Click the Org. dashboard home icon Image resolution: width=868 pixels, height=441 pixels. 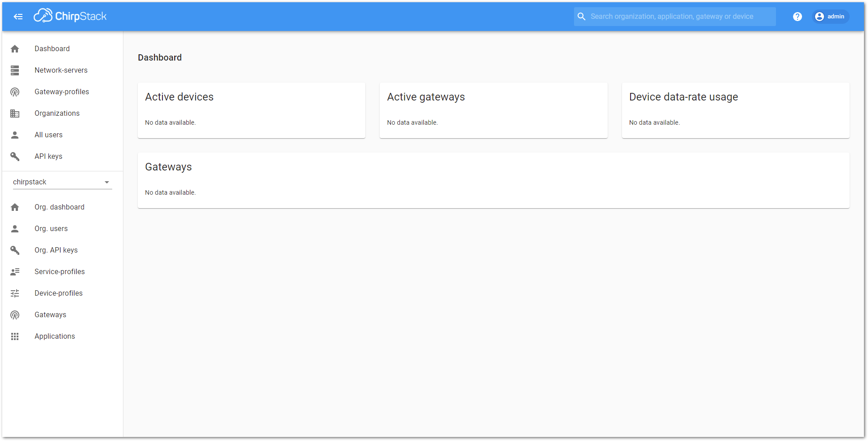[15, 207]
